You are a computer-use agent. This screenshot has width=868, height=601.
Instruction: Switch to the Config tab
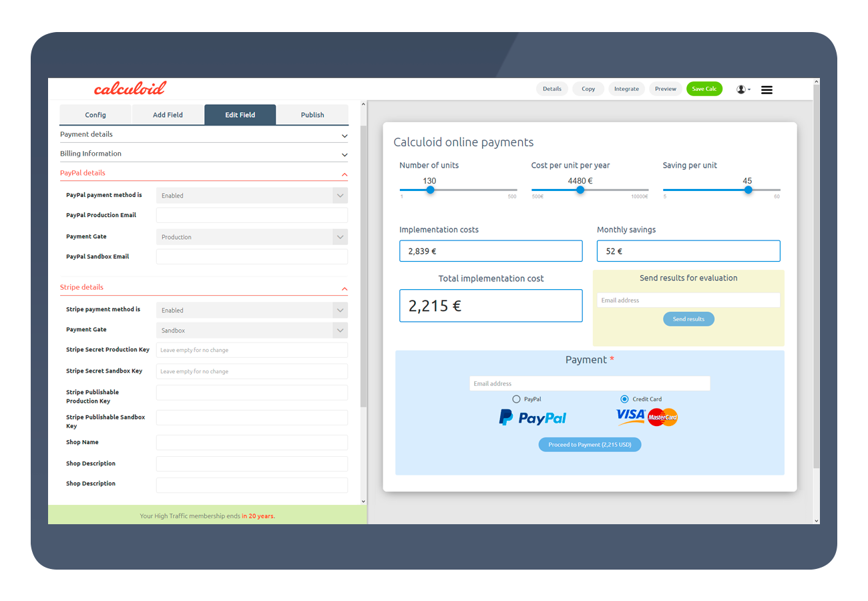tap(95, 115)
